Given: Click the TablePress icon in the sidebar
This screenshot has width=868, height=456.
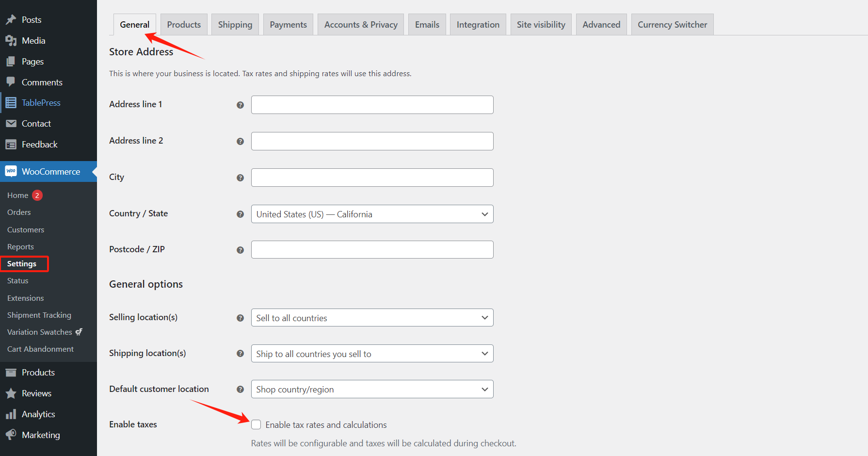Looking at the screenshot, I should tap(11, 103).
